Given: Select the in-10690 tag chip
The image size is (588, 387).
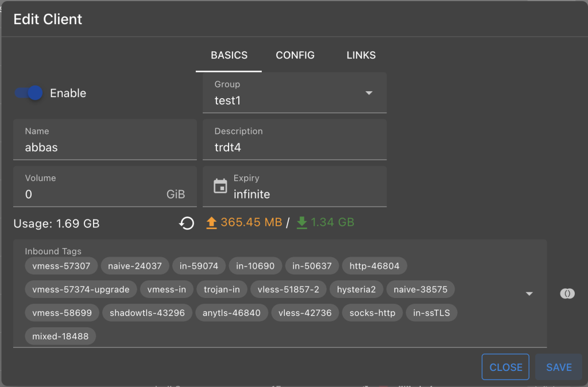Looking at the screenshot, I should [x=256, y=266].
